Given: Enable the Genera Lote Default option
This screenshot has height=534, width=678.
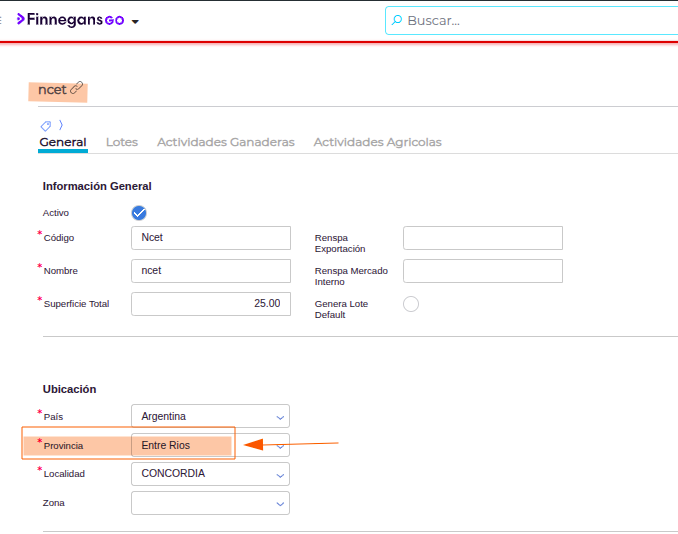Looking at the screenshot, I should 410,304.
